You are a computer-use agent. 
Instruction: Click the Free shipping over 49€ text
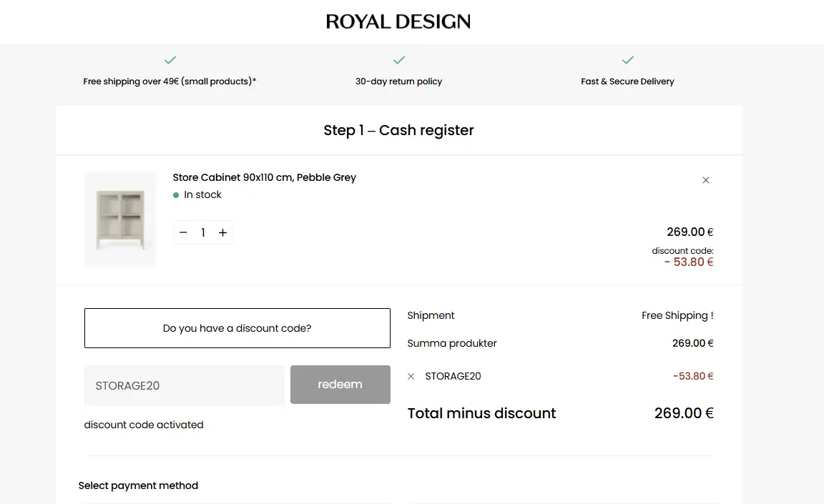point(170,81)
